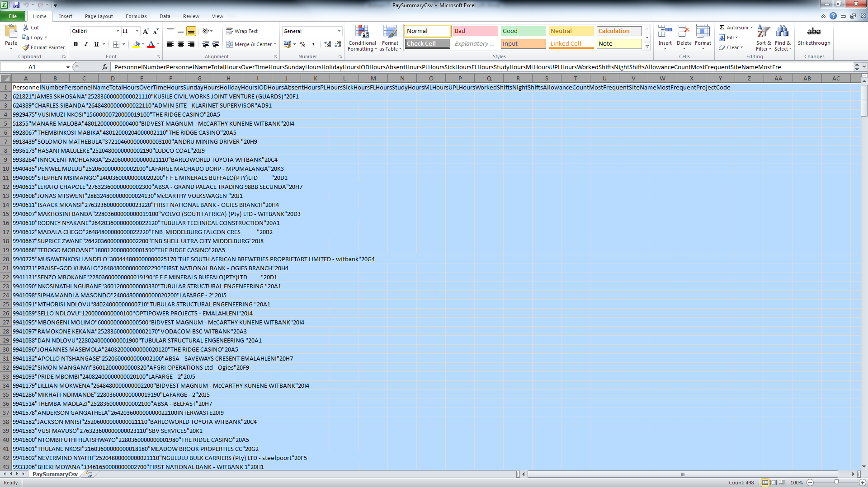
Task: Click the Decrease Font Size icon
Action: (156, 31)
